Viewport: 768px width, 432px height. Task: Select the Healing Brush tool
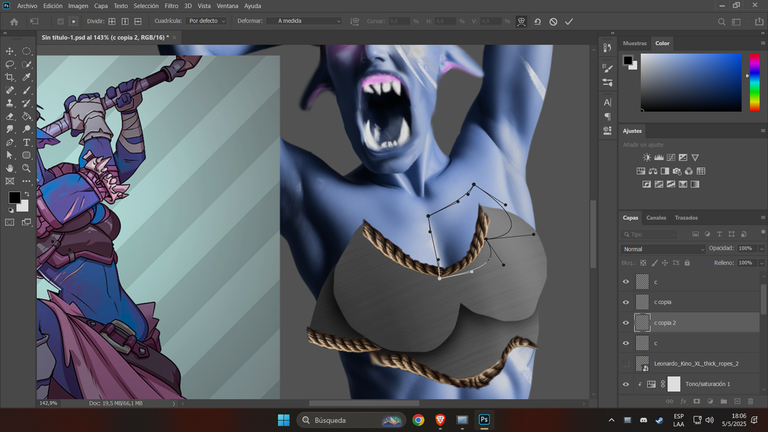pos(10,90)
